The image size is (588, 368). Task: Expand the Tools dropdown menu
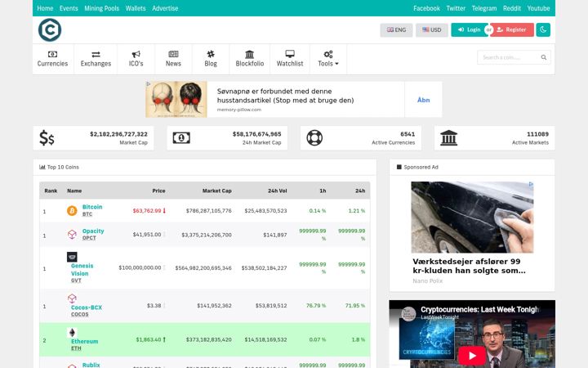pyautogui.click(x=328, y=59)
